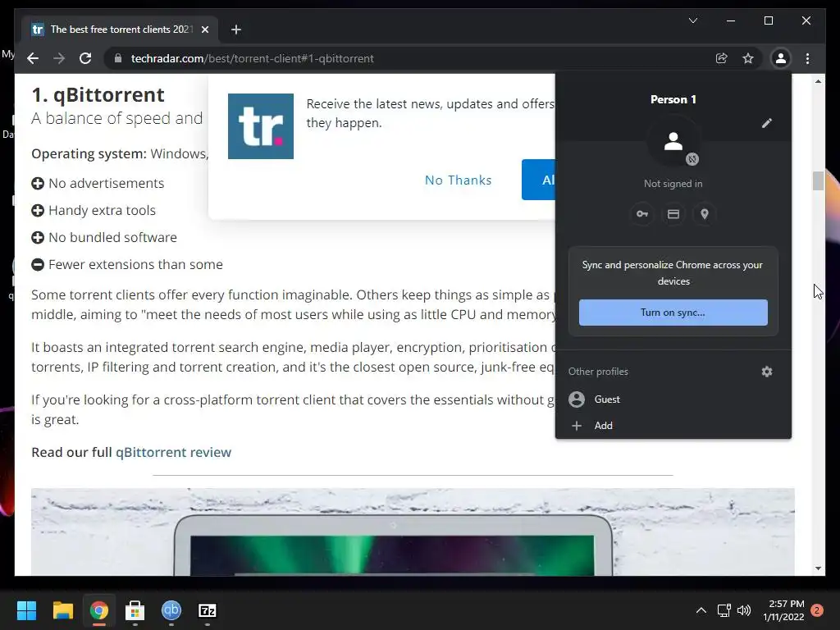Open the Windows Start menu
This screenshot has height=630, width=840.
pyautogui.click(x=26, y=610)
